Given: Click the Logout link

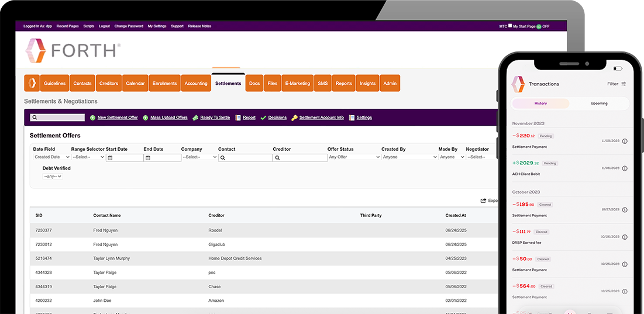Looking at the screenshot, I should point(104,26).
